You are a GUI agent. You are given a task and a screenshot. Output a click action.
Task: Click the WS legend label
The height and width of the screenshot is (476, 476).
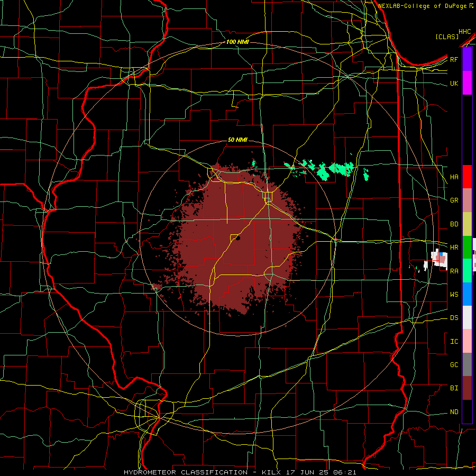point(454,295)
